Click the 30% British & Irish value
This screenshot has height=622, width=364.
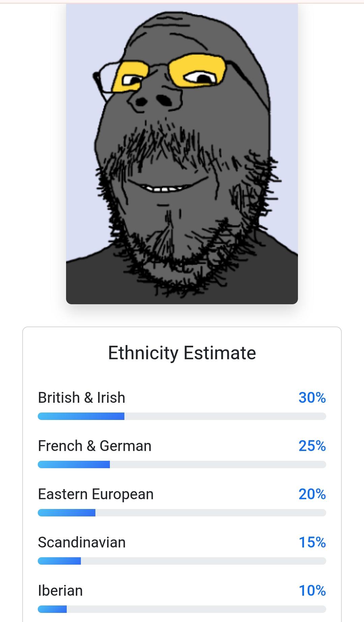click(312, 398)
